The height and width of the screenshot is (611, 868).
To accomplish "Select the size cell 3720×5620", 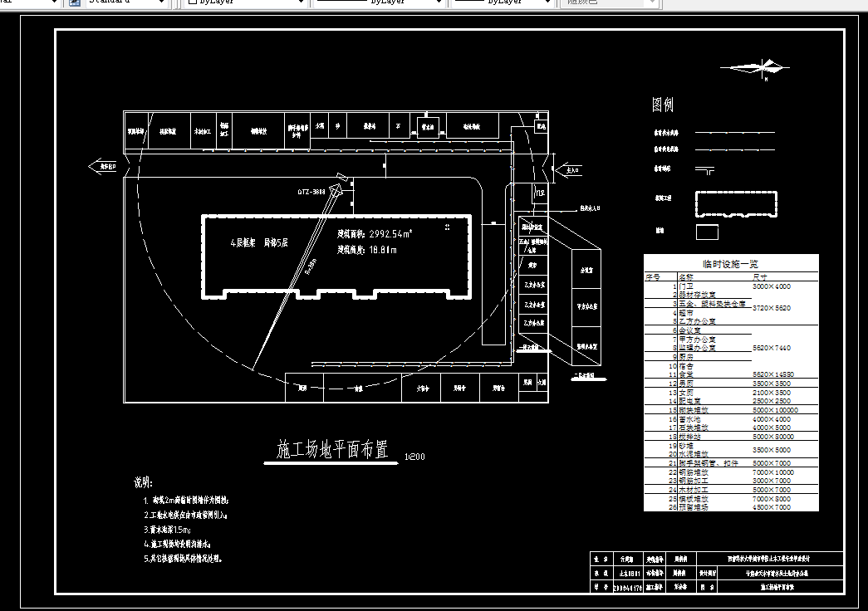I will [x=772, y=308].
